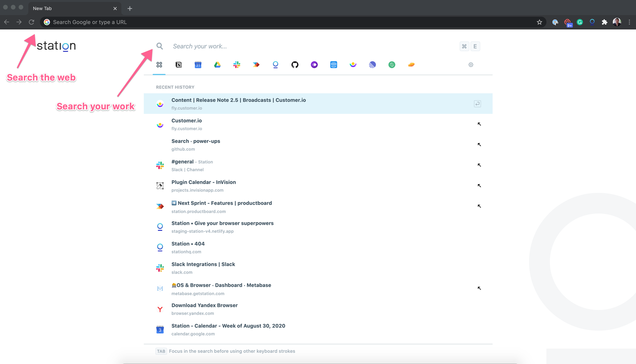Open 'Download Yandex Browser' entry
The image size is (636, 364).
318,309
